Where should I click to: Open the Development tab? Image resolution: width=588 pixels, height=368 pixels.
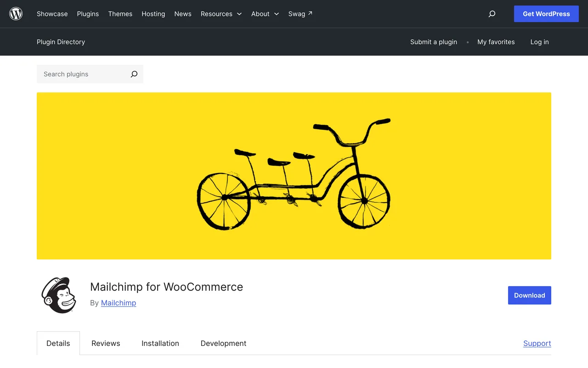pos(223,343)
